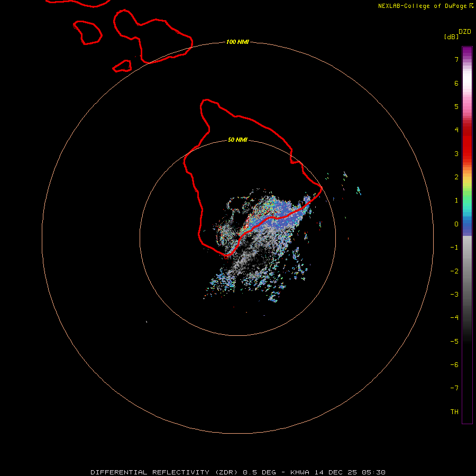The width and height of the screenshot is (476, 476).
Task: Click the 4 value on the color scale
Action: [456, 130]
